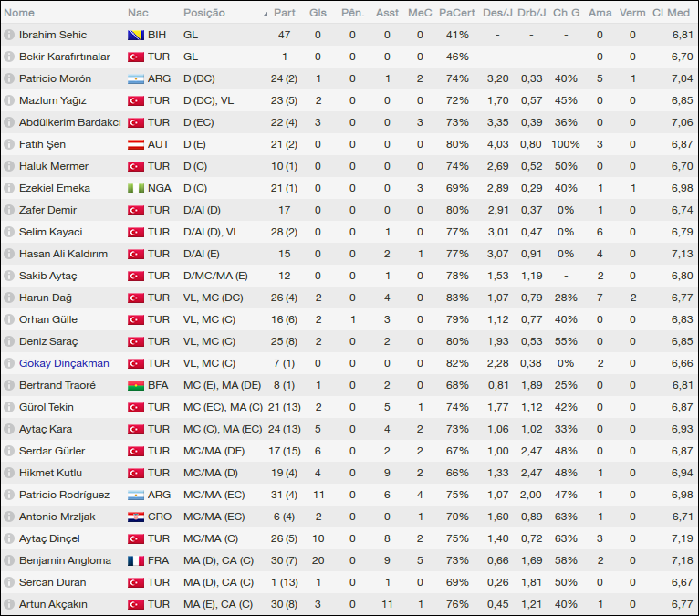Click the Cl Med column header
Viewport: 699px width, 616px height.
click(x=671, y=13)
